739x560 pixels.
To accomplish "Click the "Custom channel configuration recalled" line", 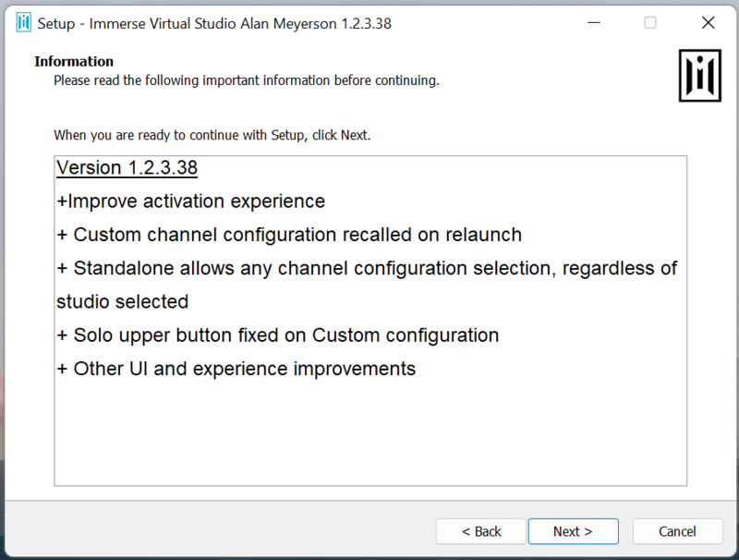I will [x=289, y=235].
